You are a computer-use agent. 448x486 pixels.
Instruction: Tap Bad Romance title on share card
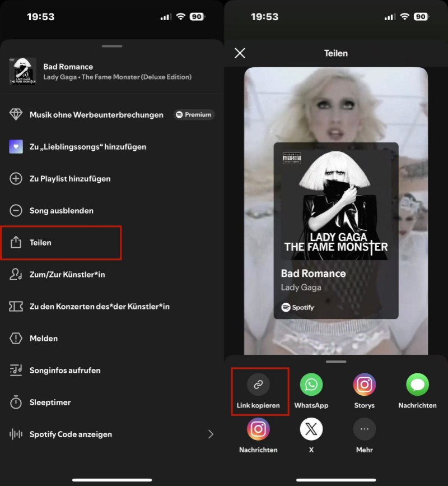[313, 274]
